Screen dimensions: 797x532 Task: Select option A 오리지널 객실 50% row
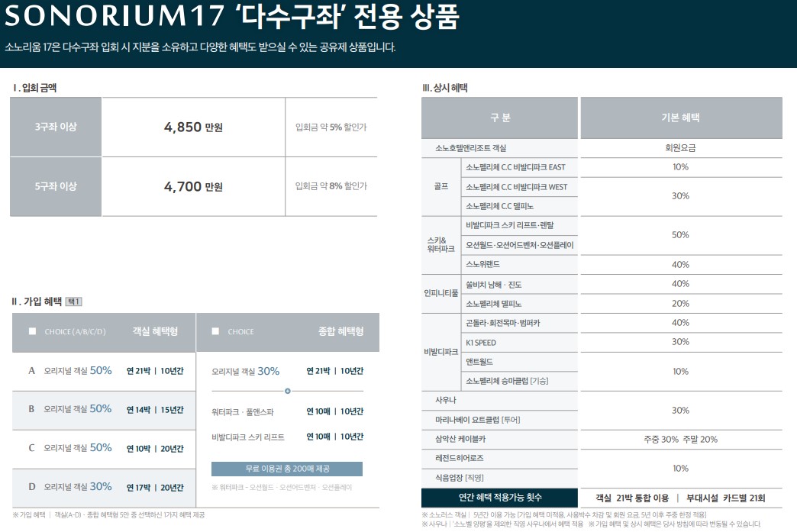104,371
